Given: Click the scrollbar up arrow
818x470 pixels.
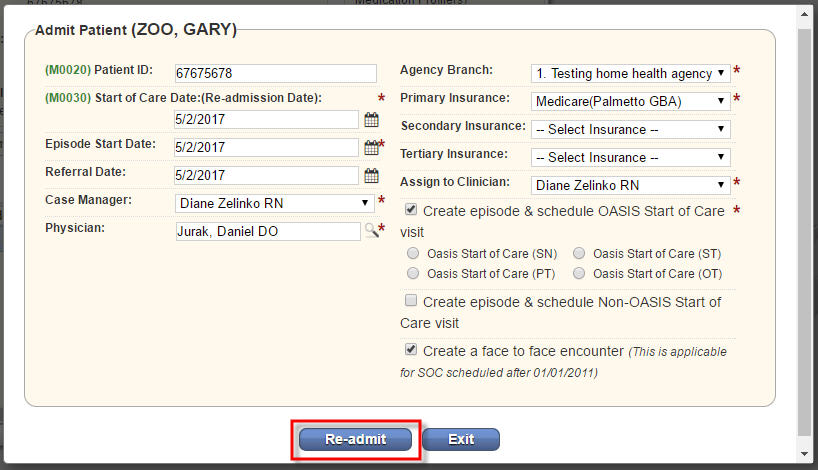Looking at the screenshot, I should 804,14.
